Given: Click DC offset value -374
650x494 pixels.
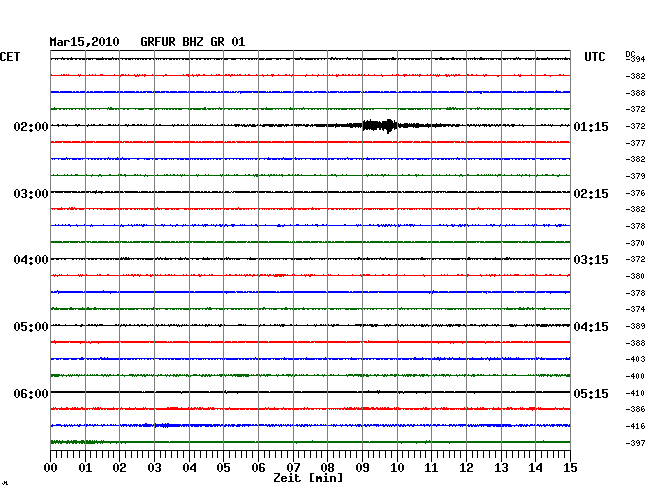Looking at the screenshot, I should point(635,309).
